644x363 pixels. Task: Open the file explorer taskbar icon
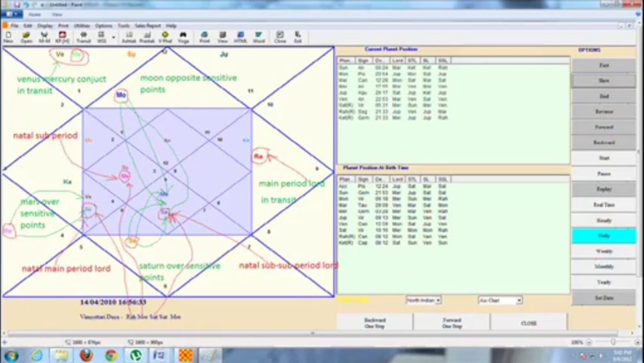pos(61,355)
